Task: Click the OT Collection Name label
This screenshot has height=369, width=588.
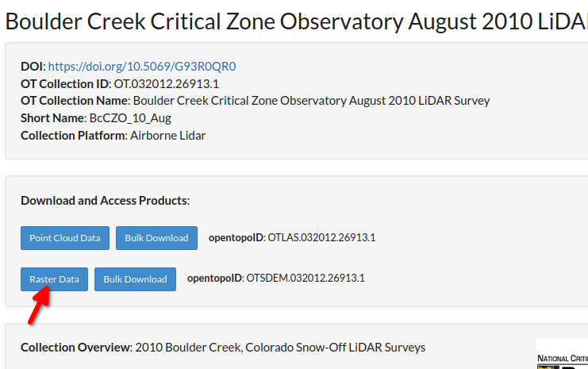Action: (75, 101)
